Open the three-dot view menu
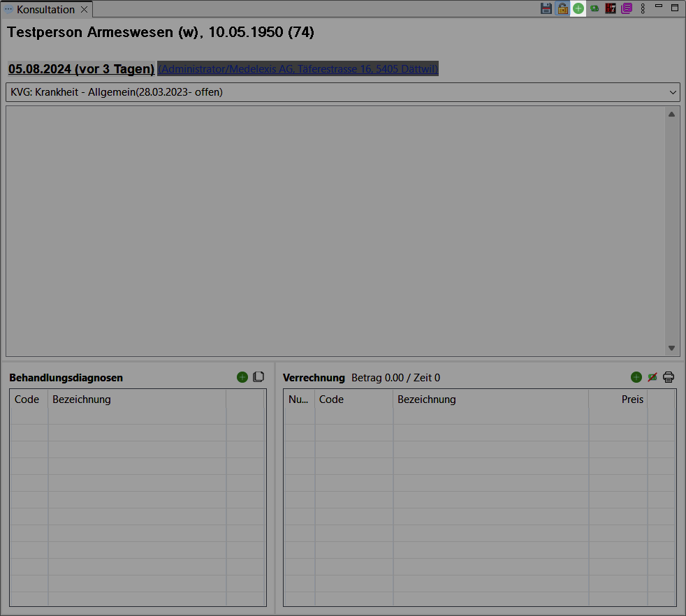Screen dimensions: 686x616 click(643, 8)
